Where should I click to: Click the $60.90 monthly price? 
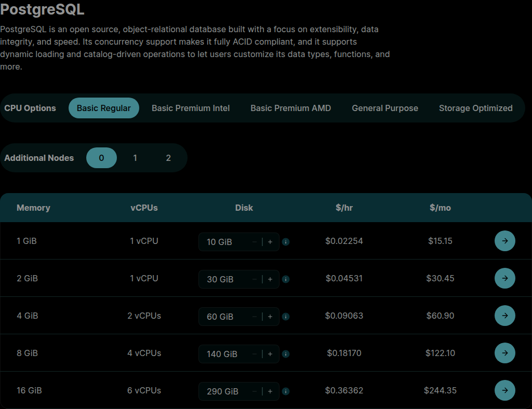(440, 316)
